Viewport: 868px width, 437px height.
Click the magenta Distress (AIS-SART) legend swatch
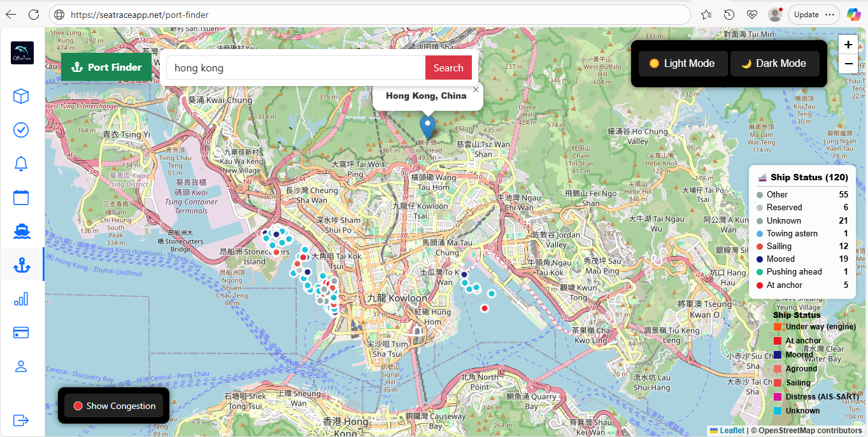click(777, 397)
